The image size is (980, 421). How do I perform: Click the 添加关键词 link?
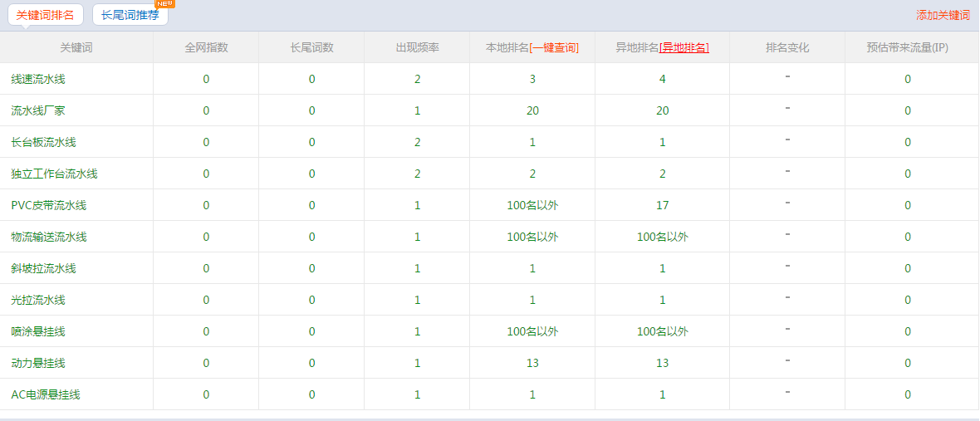pos(943,15)
